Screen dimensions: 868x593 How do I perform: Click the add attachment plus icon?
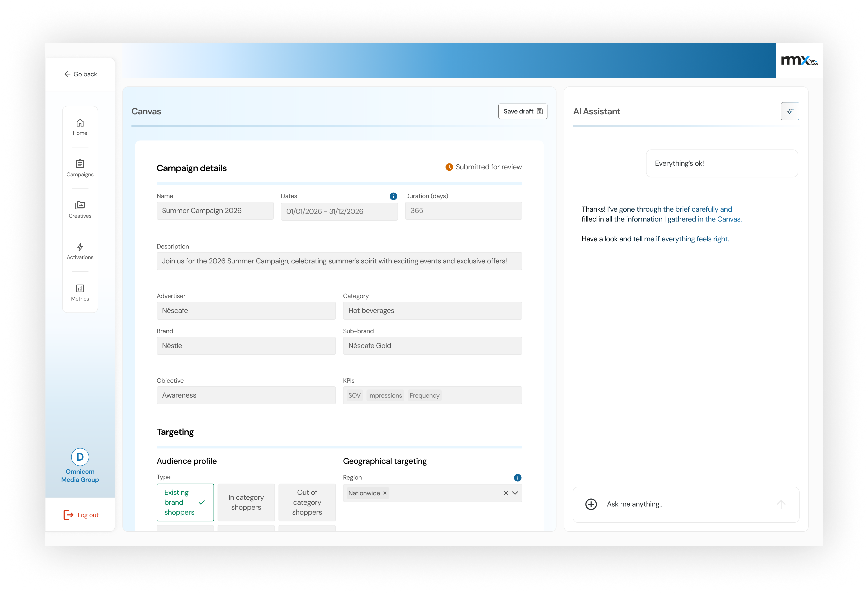[x=591, y=505]
